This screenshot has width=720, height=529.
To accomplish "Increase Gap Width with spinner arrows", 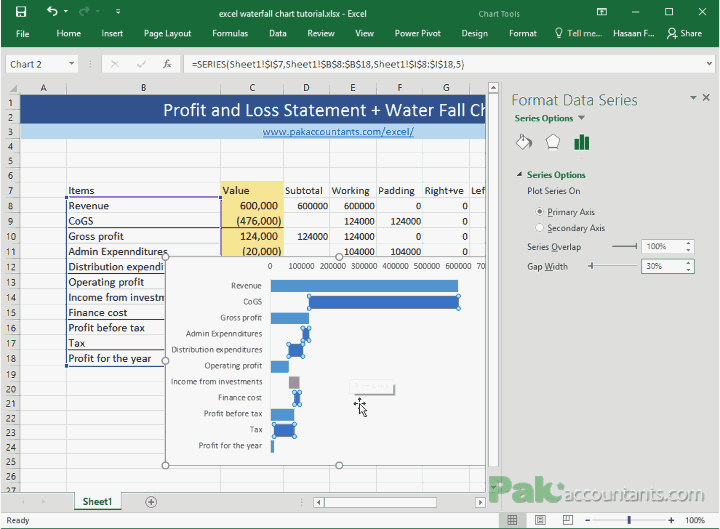I will tap(688, 263).
